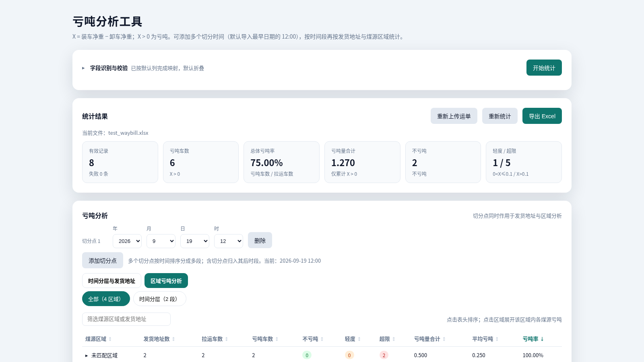Click the sort arrows beside 不亏吨 column header
This screenshot has width=644, height=362.
322,339
